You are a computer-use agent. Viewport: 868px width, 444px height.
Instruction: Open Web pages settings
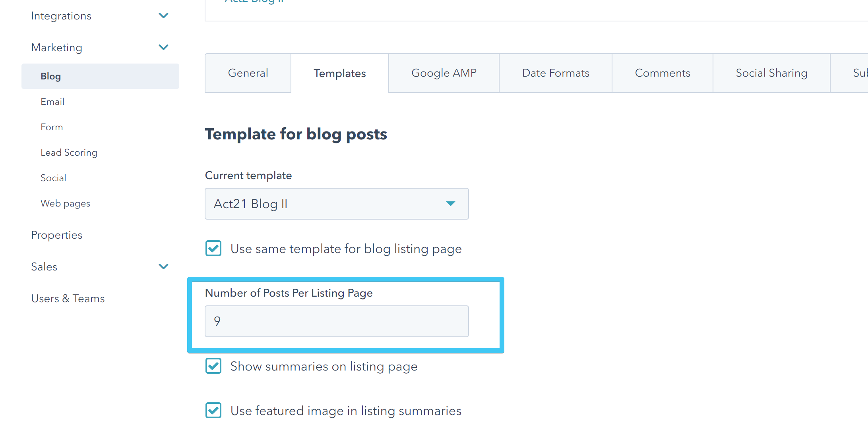coord(65,203)
